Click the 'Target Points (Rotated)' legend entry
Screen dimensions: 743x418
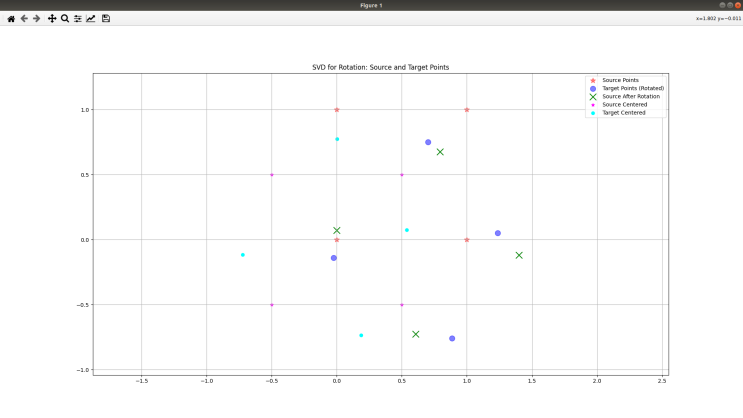click(x=633, y=88)
